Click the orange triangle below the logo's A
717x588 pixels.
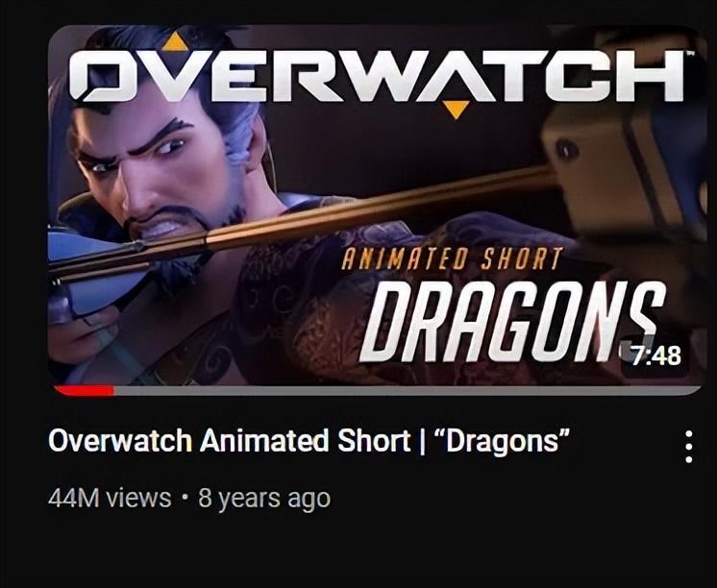point(456,110)
